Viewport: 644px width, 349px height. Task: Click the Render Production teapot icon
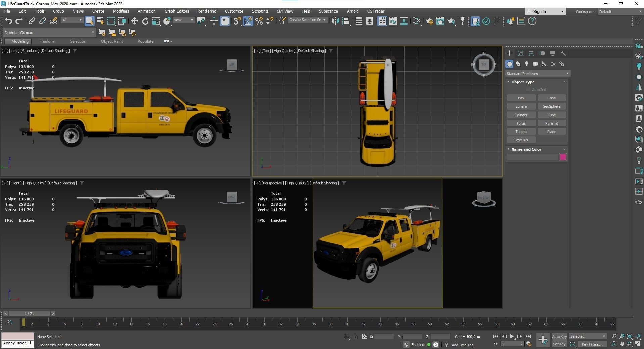(x=451, y=21)
